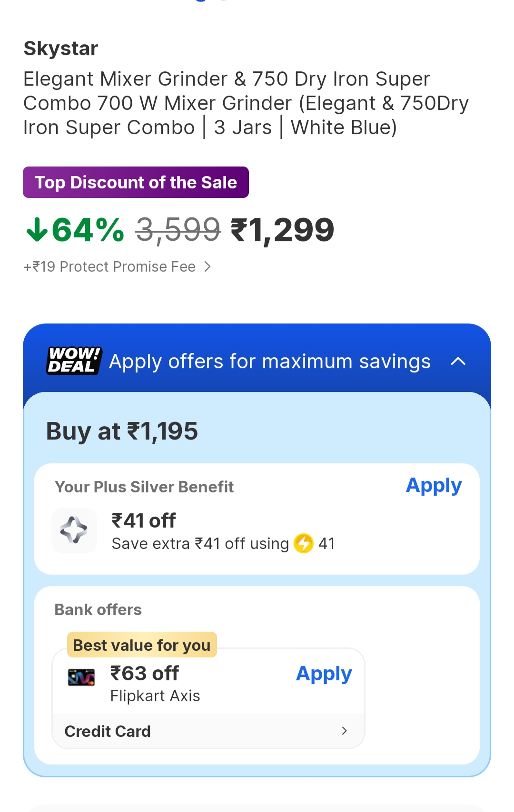
Task: Tap the SuperCoin lightning icon
Action: [304, 543]
